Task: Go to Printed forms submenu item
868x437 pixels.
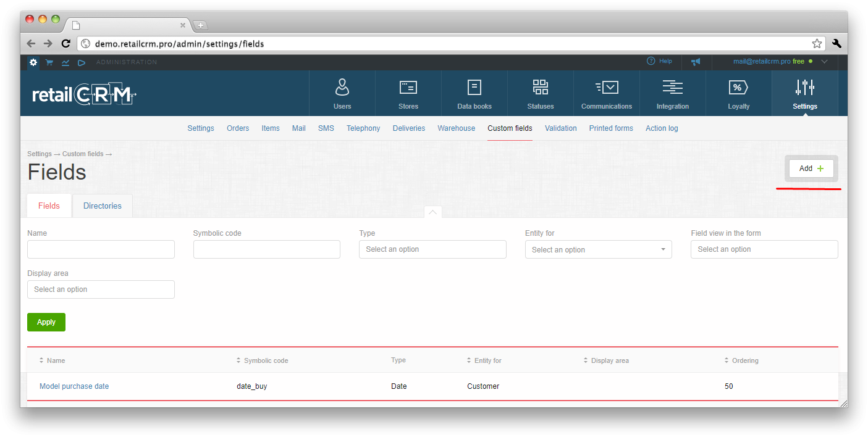Action: click(611, 128)
